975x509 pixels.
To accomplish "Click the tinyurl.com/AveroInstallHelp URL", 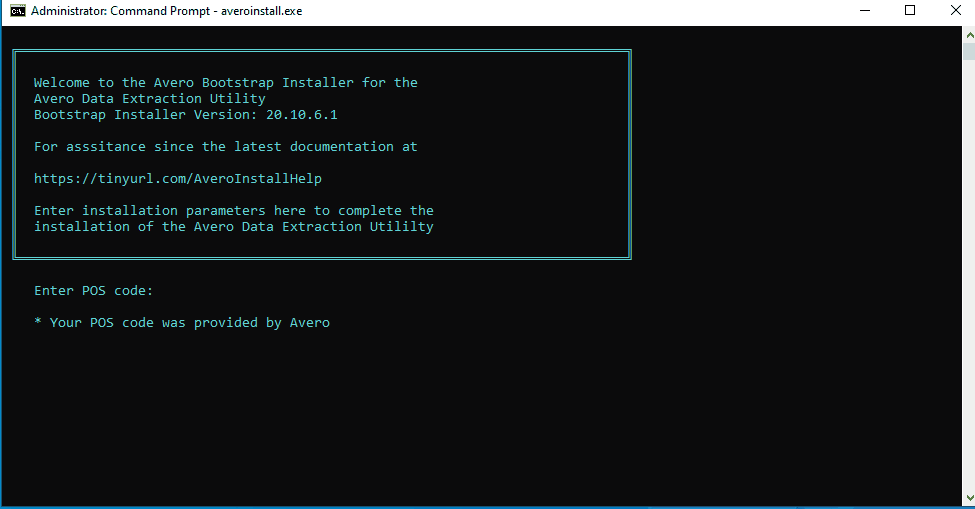I will (177, 179).
